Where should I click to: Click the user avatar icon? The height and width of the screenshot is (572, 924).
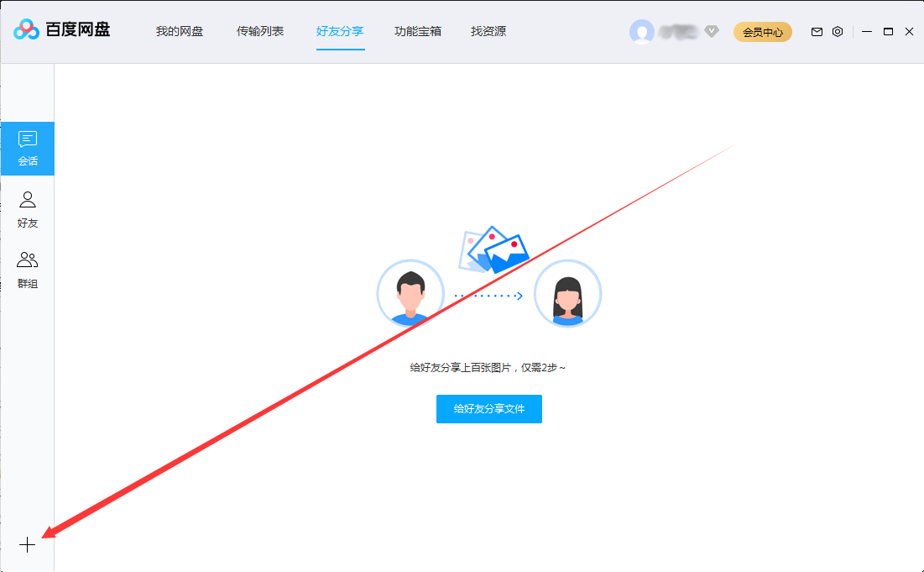[642, 31]
